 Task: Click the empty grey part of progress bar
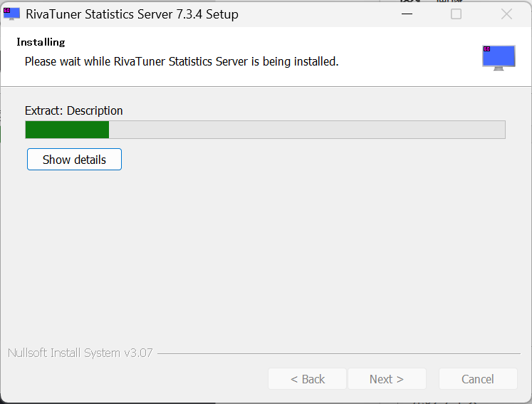[306, 130]
